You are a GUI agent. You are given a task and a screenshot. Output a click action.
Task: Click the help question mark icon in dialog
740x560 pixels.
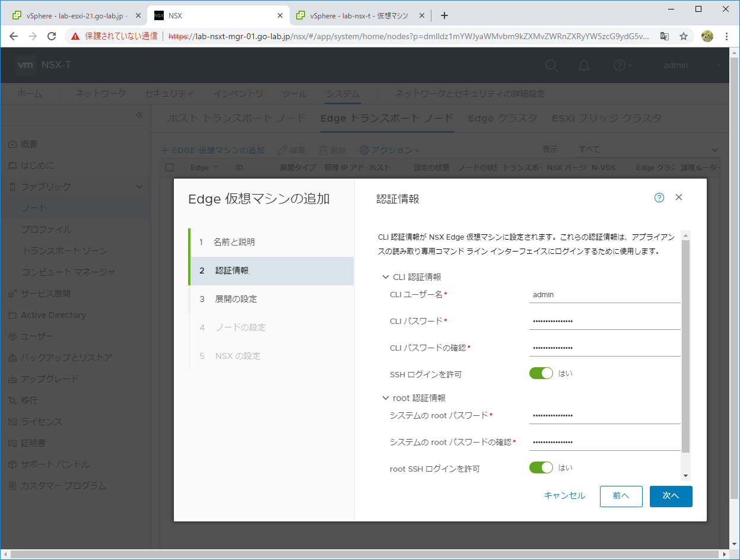point(659,198)
